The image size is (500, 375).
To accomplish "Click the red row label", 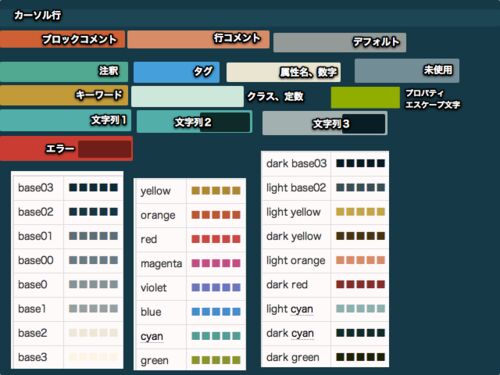I will pos(149,239).
